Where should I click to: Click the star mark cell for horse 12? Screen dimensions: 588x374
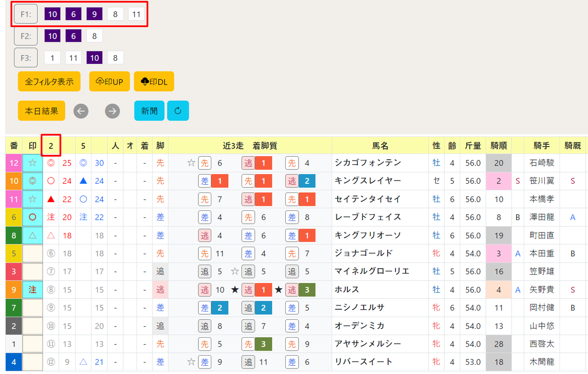(33, 163)
